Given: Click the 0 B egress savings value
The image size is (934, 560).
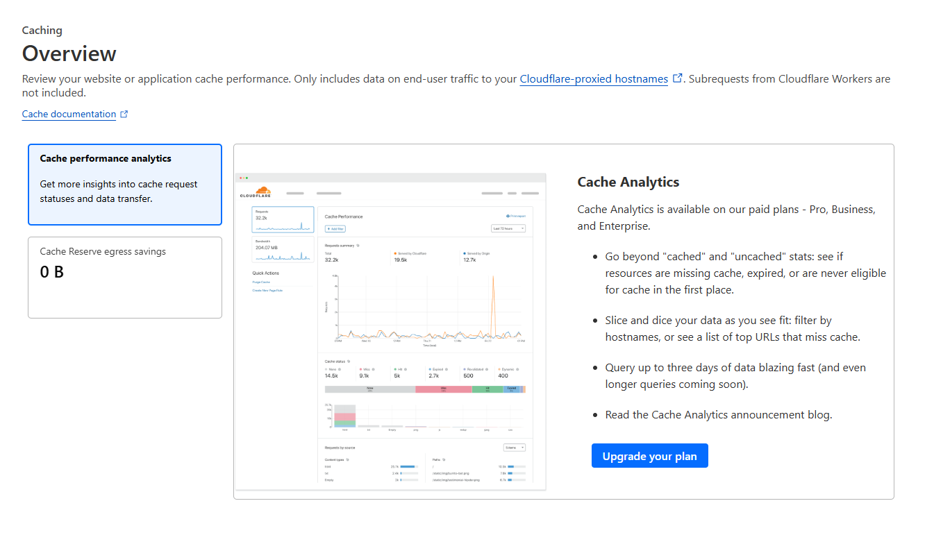Looking at the screenshot, I should tap(52, 272).
